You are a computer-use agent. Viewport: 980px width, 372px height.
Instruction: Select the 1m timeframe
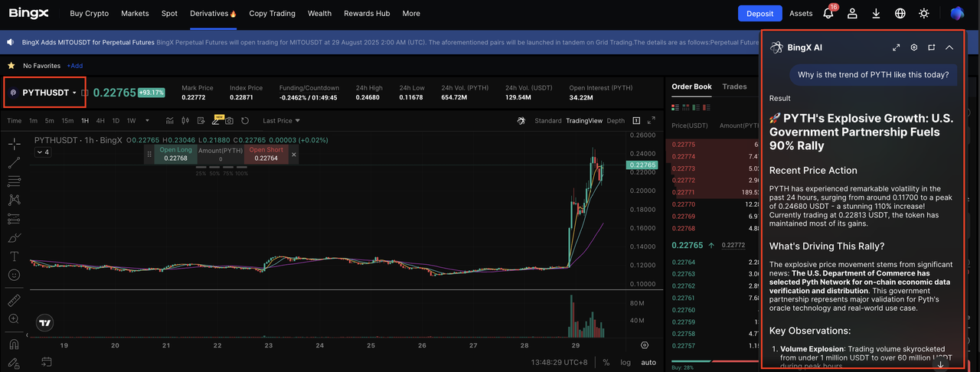click(x=34, y=120)
